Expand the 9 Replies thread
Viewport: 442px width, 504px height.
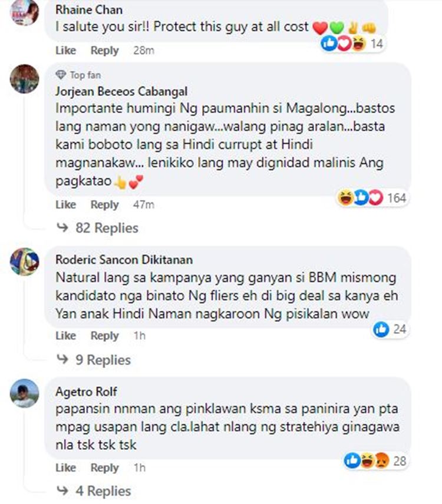94,360
